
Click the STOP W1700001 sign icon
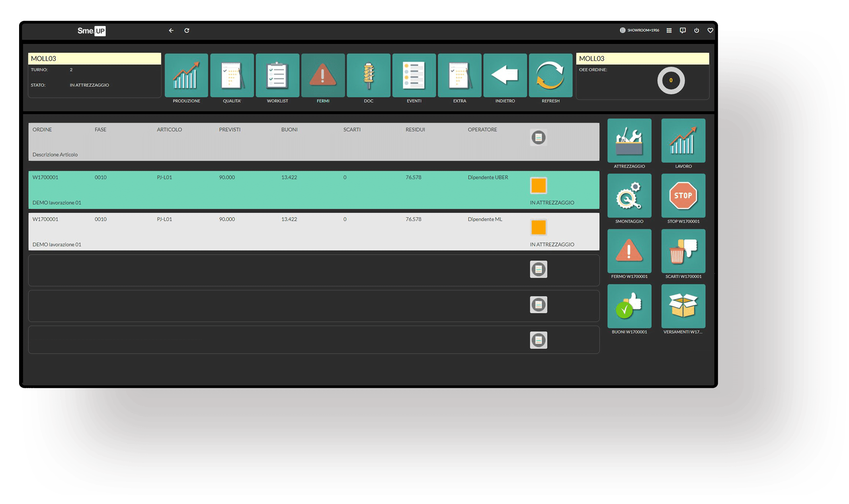click(x=683, y=196)
